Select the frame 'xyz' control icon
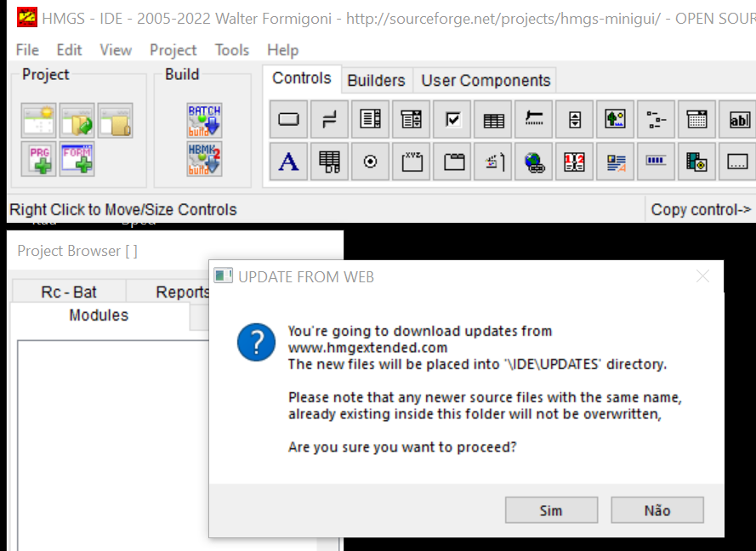 pyautogui.click(x=411, y=162)
